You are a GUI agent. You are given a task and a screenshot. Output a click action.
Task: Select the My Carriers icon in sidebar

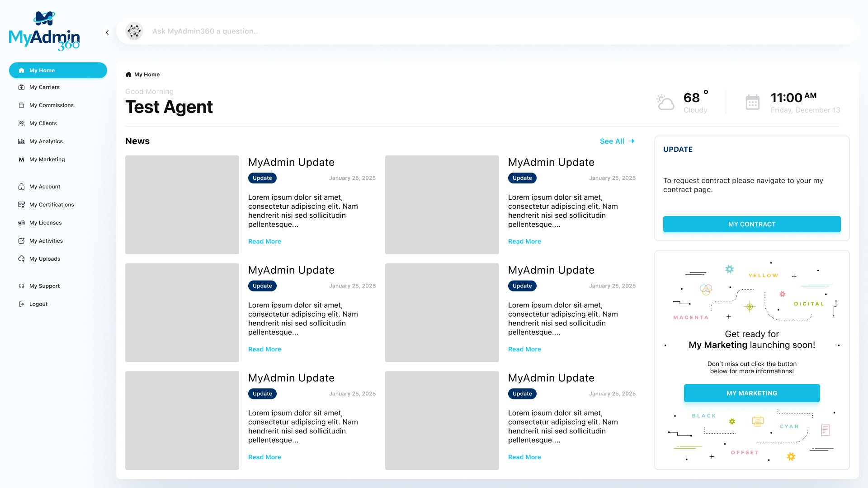(x=22, y=87)
